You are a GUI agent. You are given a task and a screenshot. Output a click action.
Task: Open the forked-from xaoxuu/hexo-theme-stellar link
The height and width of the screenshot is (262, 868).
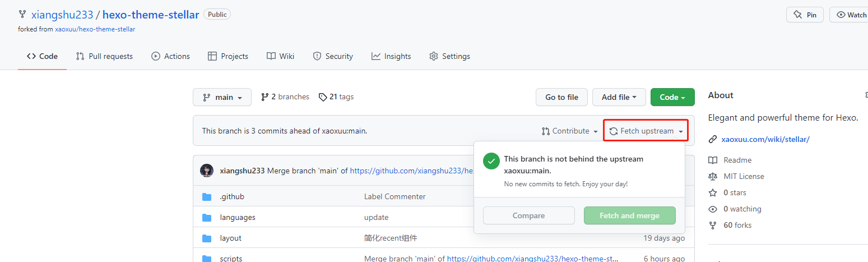95,29
